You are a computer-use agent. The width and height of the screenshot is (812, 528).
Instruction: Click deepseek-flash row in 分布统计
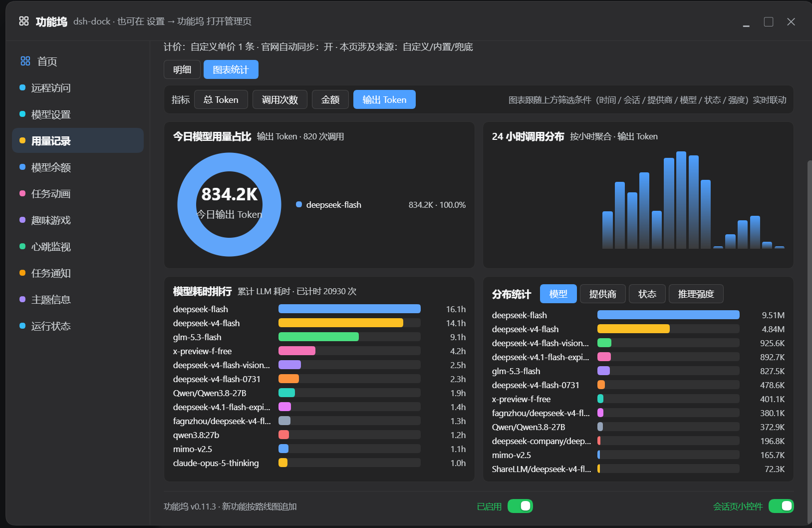638,315
